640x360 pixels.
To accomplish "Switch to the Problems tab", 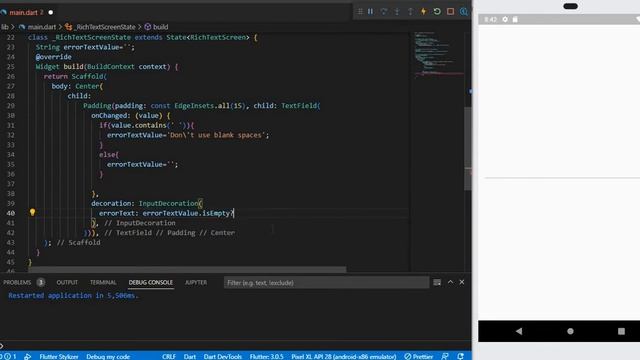I will [17, 282].
